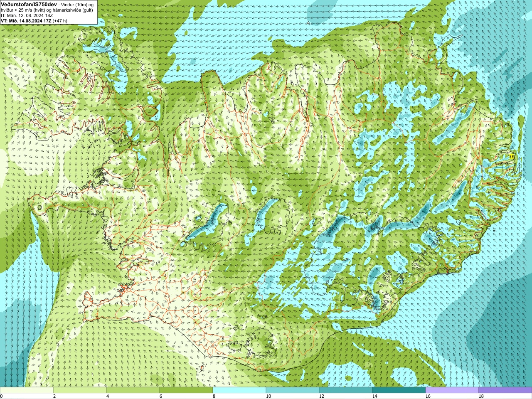Viewport: 532px width, 399px height.
Task: Click the 4–6 m/s green legend swatch
Action: [x=133, y=390]
